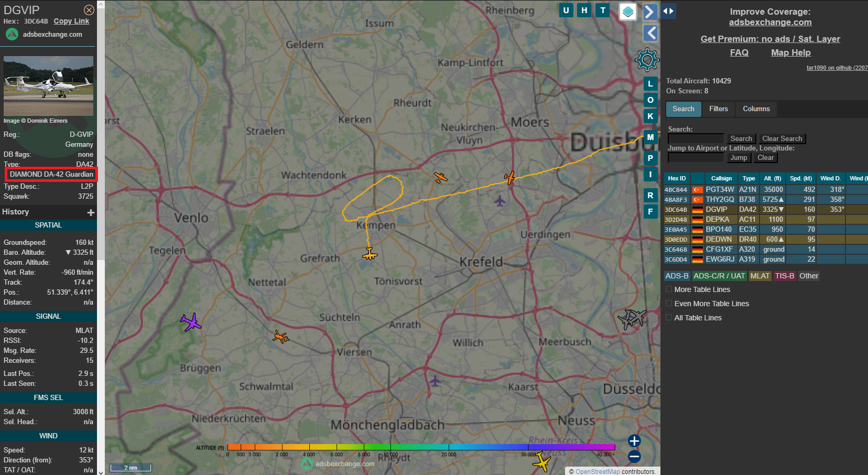The width and height of the screenshot is (868, 475).
Task: Sort table by Hex ID column
Action: tap(677, 178)
